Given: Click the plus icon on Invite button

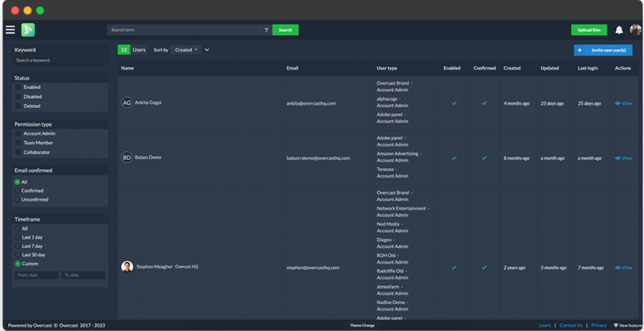Looking at the screenshot, I should pos(579,50).
